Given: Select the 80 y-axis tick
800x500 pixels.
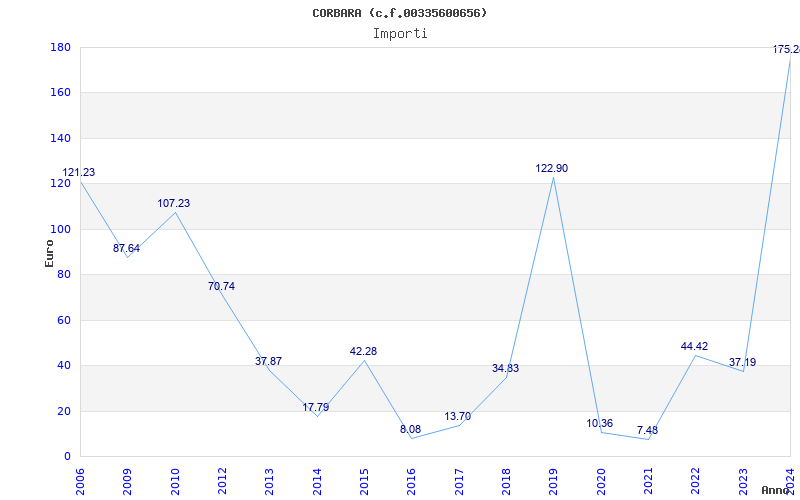Looking at the screenshot, I should [x=63, y=274].
